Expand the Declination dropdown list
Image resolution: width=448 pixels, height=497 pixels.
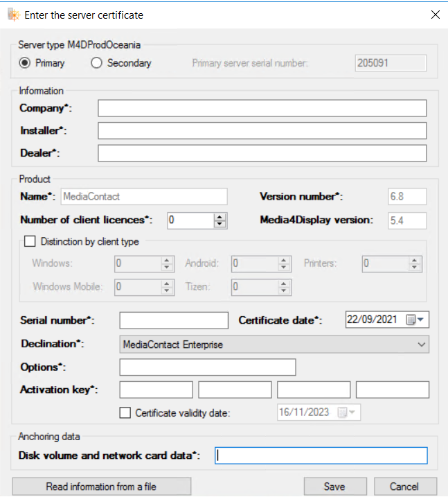click(x=422, y=344)
